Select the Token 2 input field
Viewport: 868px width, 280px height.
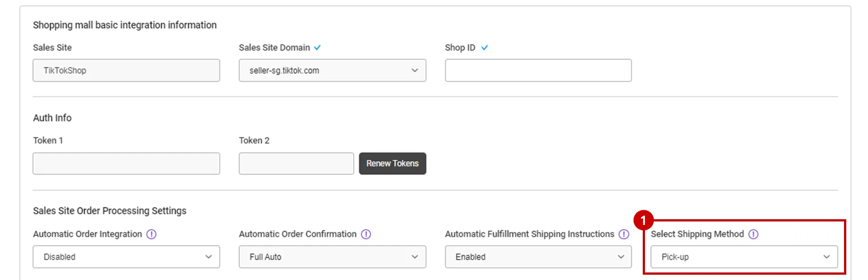[x=296, y=164]
